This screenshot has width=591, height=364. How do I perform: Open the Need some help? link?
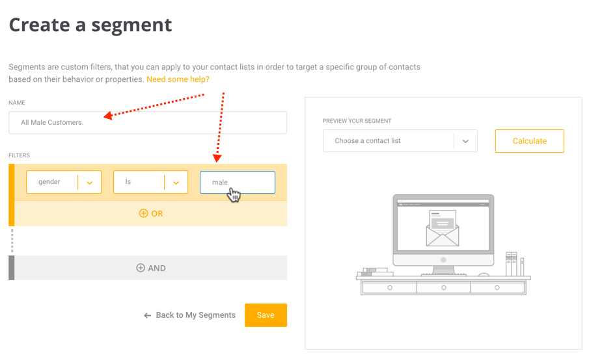click(x=178, y=79)
